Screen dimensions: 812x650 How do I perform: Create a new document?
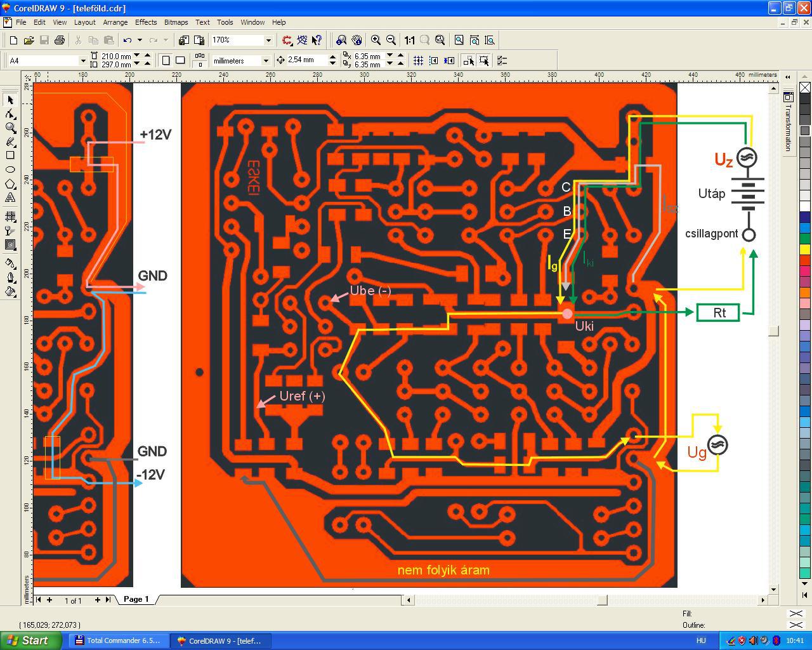13,40
